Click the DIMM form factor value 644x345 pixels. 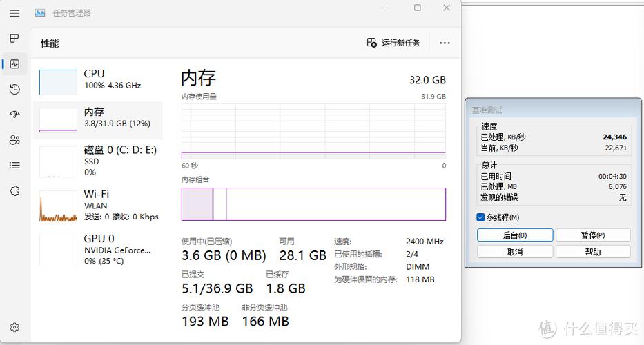coord(418,267)
